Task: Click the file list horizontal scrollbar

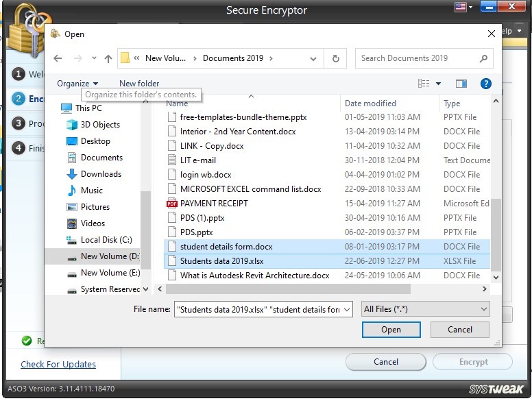Action: coord(288,289)
